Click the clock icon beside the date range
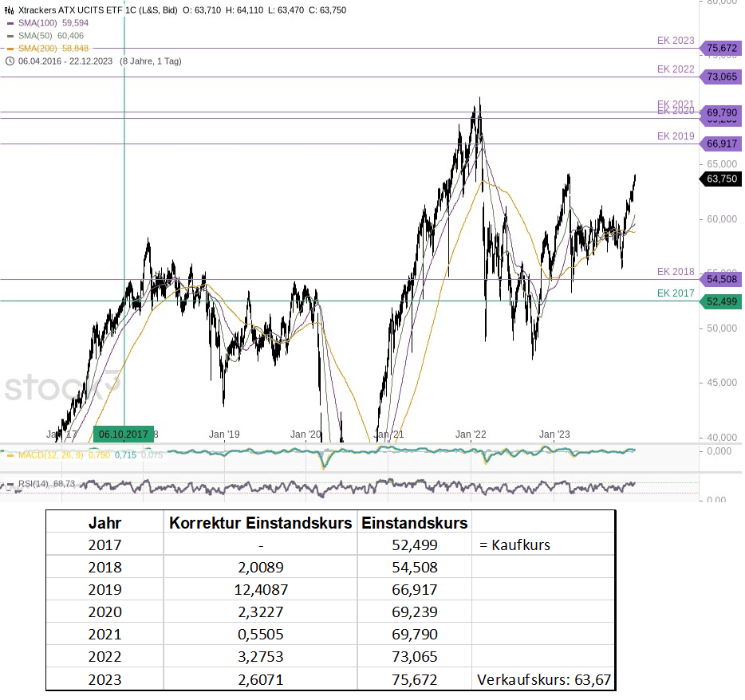Viewport: 745px width, 700px height. coord(10,61)
